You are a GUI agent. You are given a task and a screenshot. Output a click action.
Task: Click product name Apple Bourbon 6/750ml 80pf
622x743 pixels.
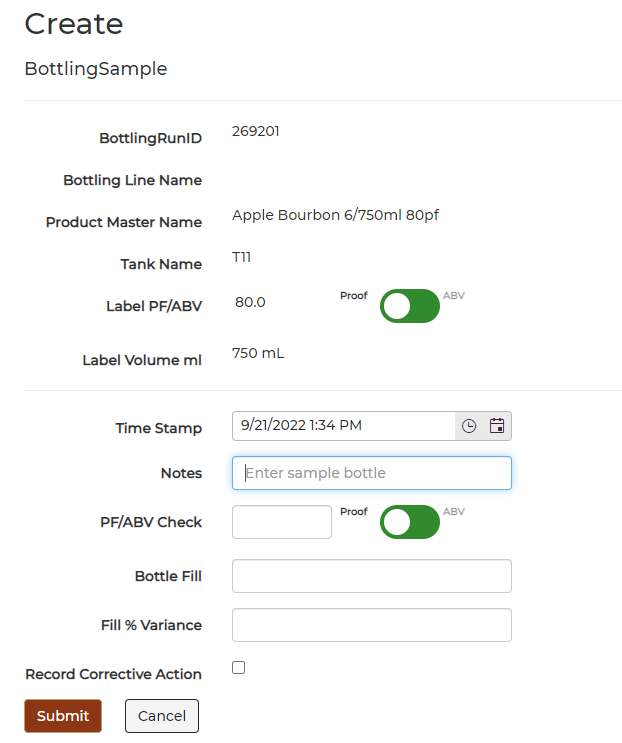coord(335,215)
